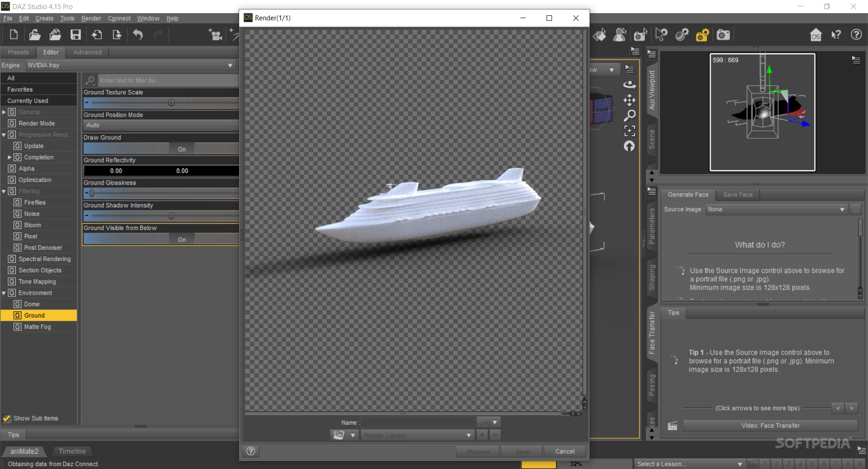Screen dimensions: 868x469
Task: Click the Render dialog help question icon
Action: (x=250, y=451)
